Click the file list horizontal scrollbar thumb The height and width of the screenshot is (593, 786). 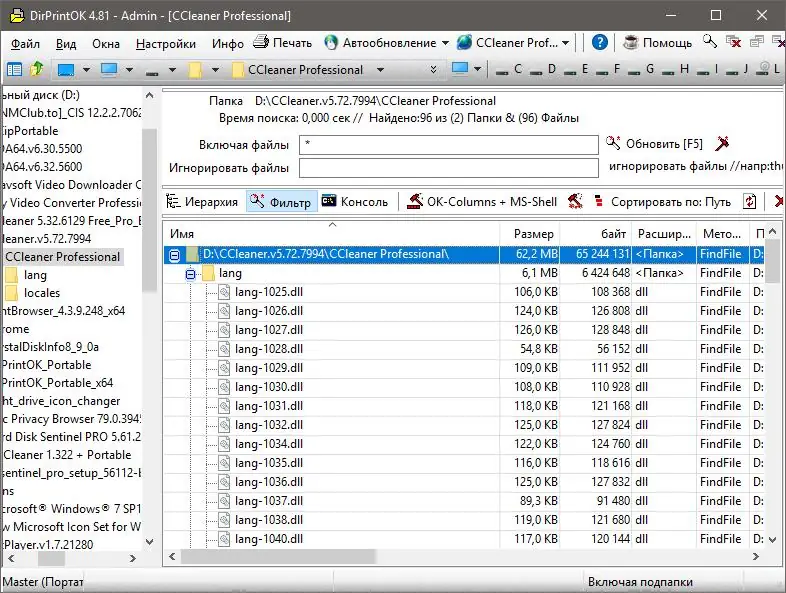click(x=278, y=556)
